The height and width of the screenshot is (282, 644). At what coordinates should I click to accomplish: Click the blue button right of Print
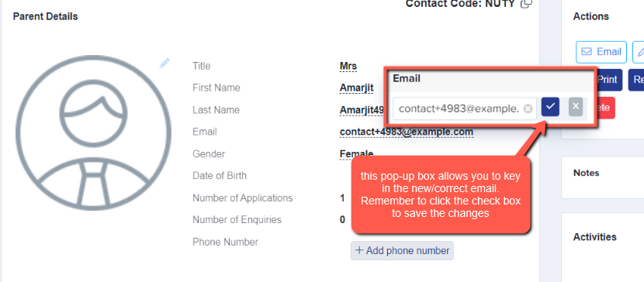point(636,80)
